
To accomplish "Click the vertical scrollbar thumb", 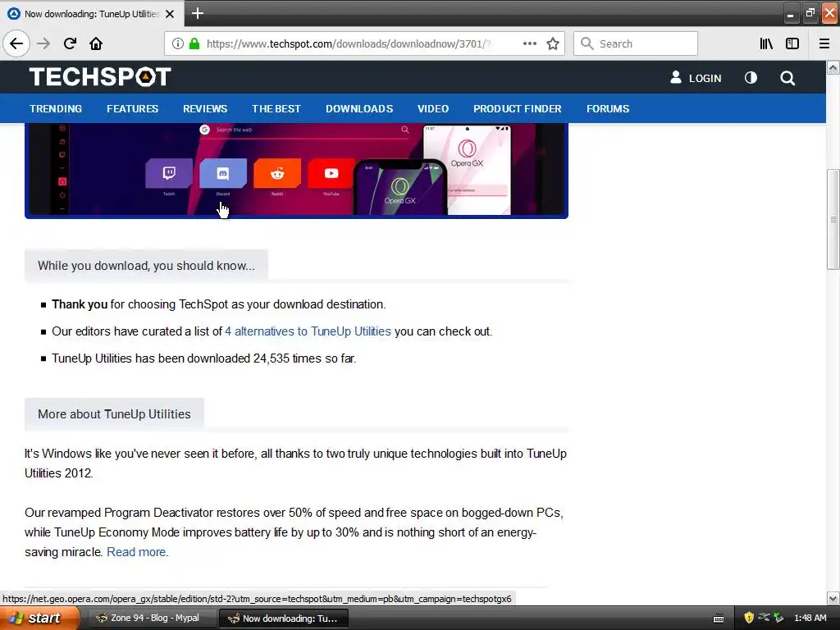I will click(833, 219).
